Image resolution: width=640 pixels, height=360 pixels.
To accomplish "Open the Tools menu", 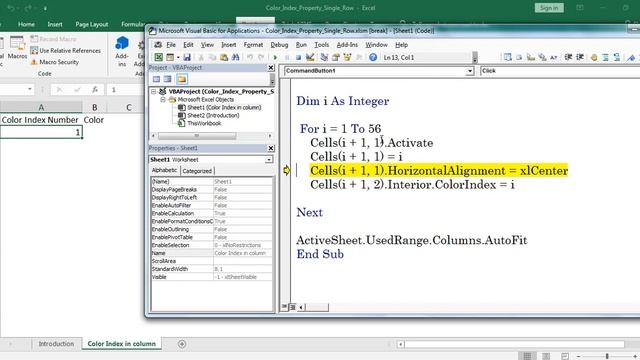I will click(x=322, y=45).
